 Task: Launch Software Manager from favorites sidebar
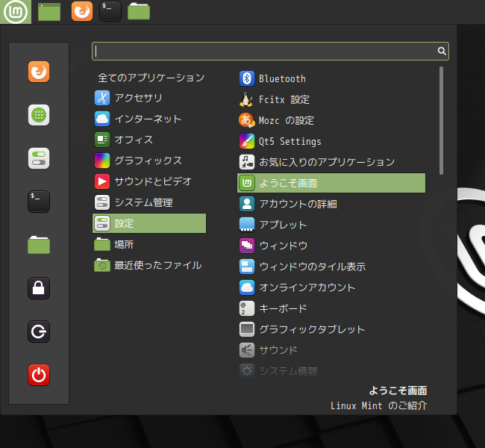[x=39, y=115]
